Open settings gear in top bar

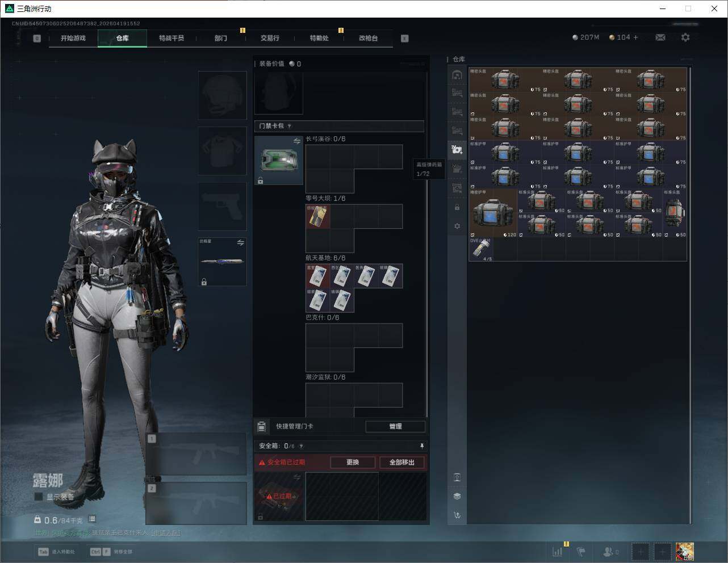coord(685,37)
